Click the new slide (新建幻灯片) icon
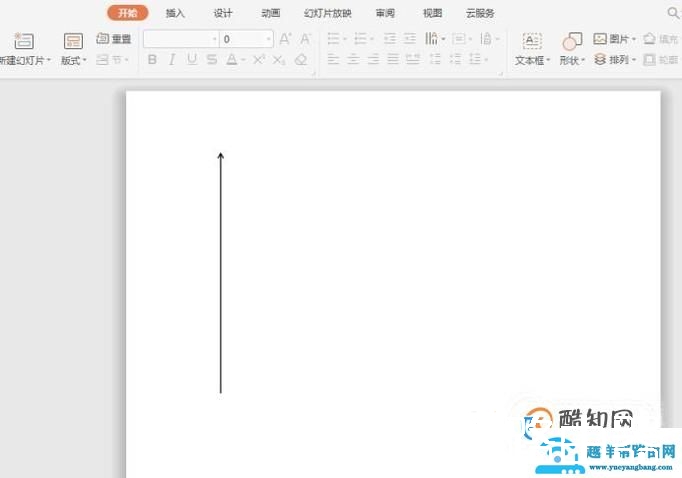Viewport: 682px width, 478px height. tap(23, 41)
